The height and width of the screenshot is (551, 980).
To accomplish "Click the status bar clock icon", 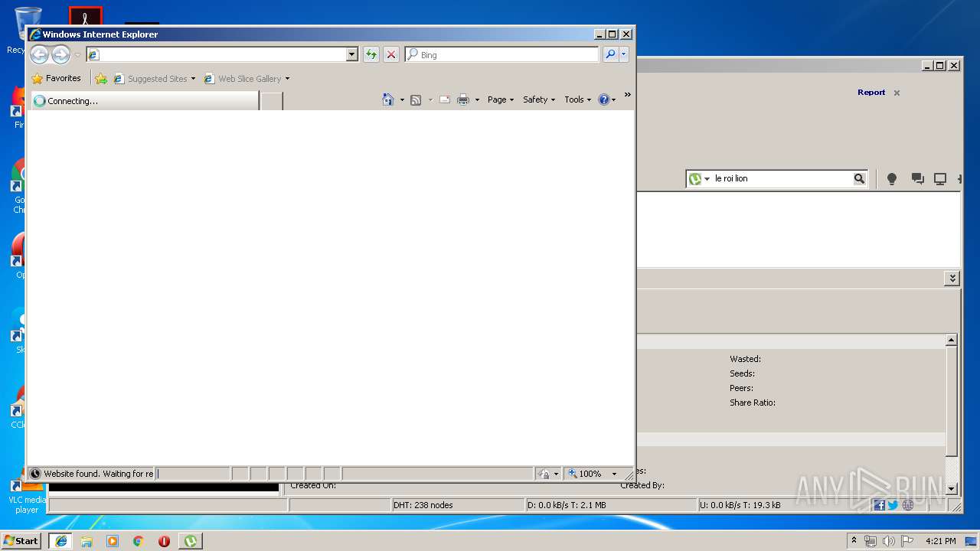I will pos(35,474).
